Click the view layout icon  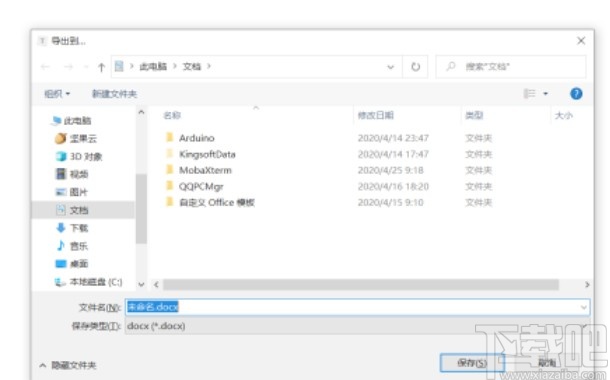[529, 93]
